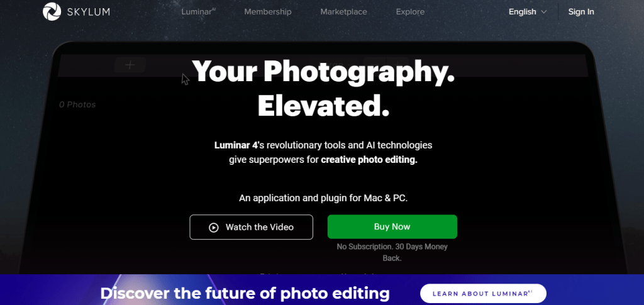Click the No Subscription money back note
The image size is (644, 305).
[x=392, y=252]
